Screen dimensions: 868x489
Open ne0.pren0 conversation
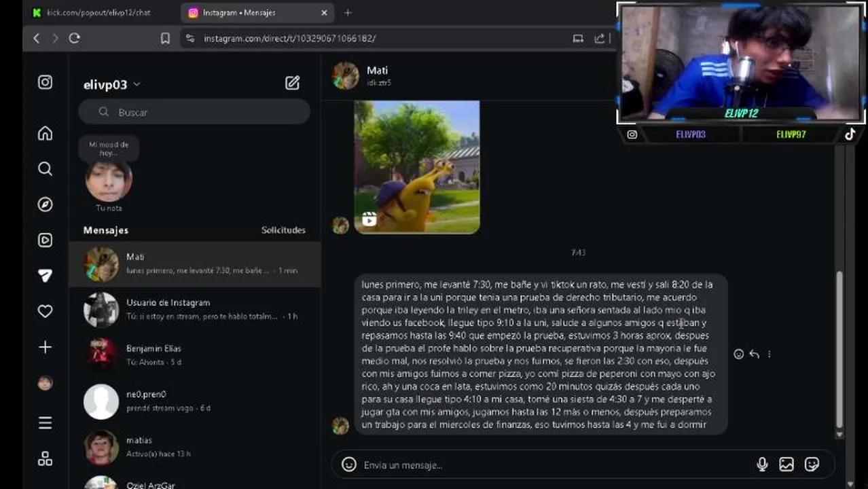click(x=195, y=401)
